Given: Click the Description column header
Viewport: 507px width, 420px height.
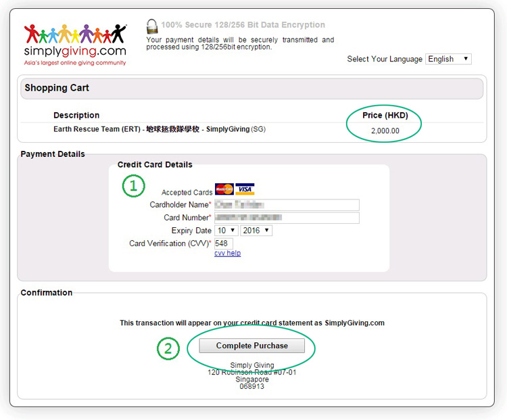Looking at the screenshot, I should click(76, 115).
